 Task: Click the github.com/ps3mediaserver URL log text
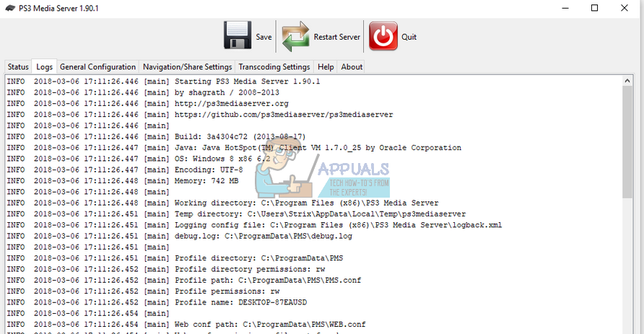(284, 115)
